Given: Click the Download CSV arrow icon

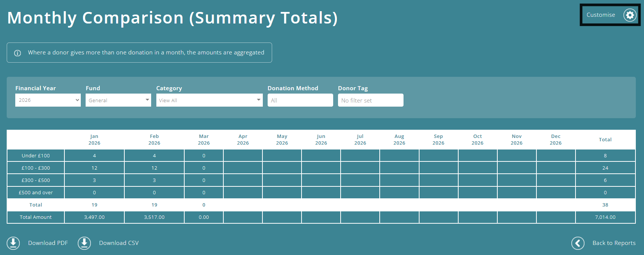Looking at the screenshot, I should (x=84, y=243).
